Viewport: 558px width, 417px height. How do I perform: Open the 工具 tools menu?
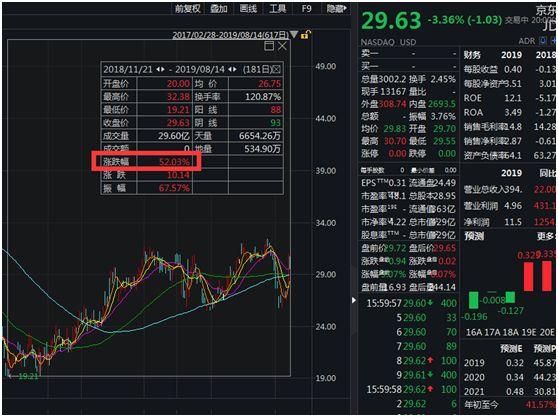[x=278, y=9]
